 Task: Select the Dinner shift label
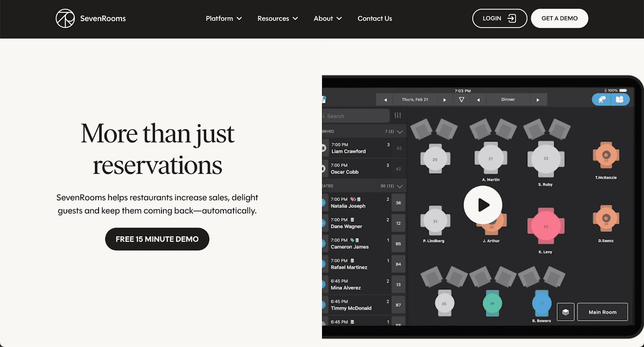[x=508, y=99]
